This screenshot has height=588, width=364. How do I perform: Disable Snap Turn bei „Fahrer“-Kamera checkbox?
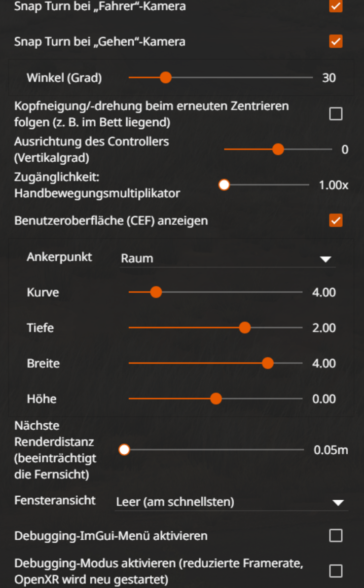(x=335, y=6)
